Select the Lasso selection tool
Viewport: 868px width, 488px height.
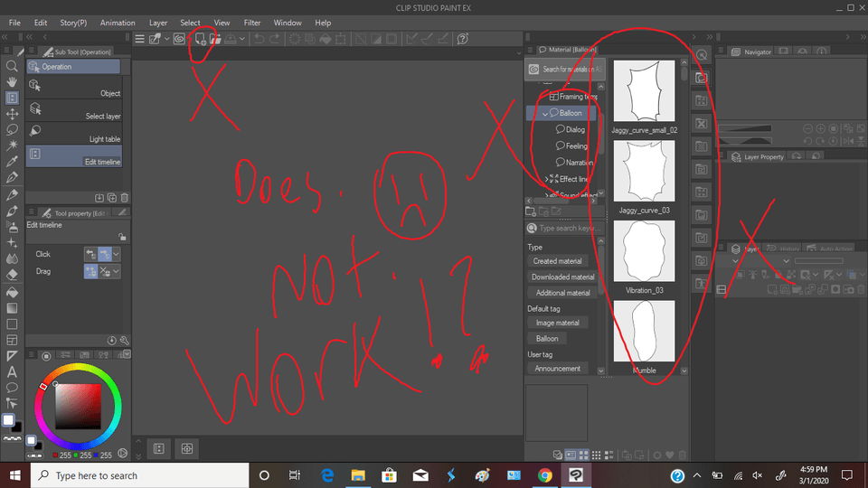pos(12,129)
